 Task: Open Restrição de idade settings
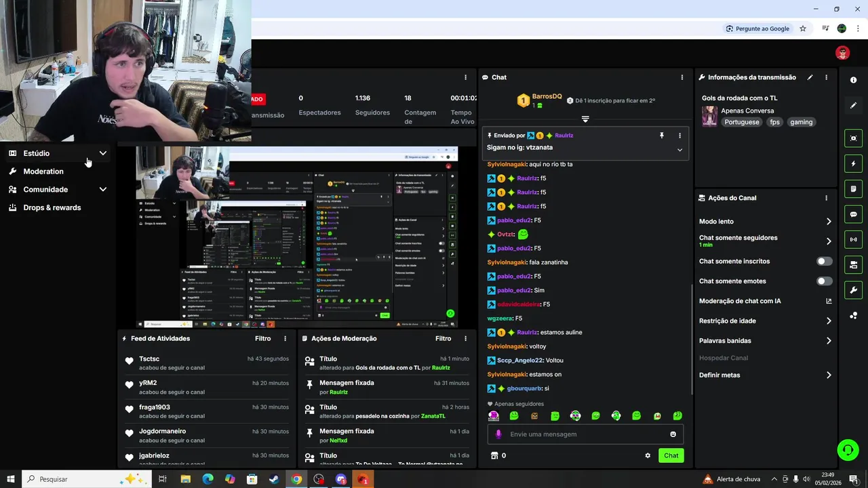point(828,321)
